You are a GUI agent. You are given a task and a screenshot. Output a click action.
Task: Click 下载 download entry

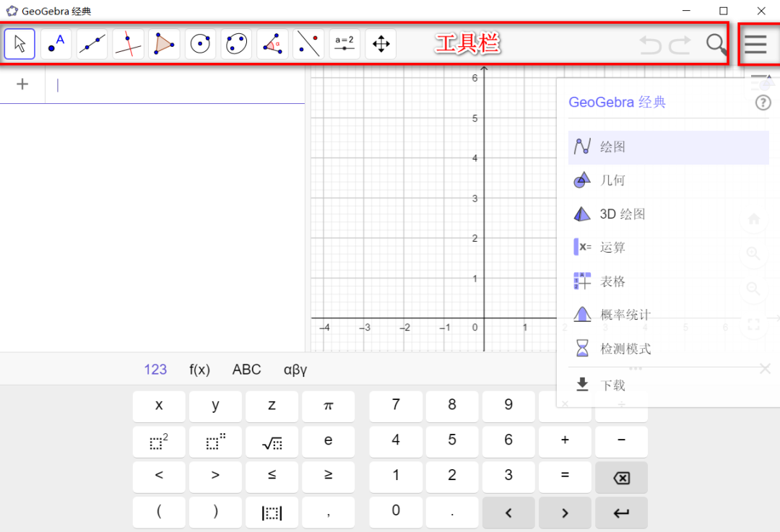click(x=668, y=385)
